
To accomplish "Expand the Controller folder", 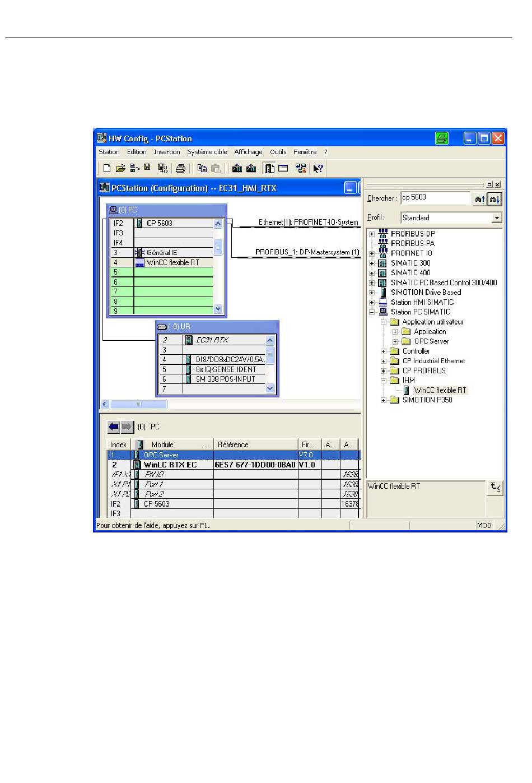I will point(384,351).
